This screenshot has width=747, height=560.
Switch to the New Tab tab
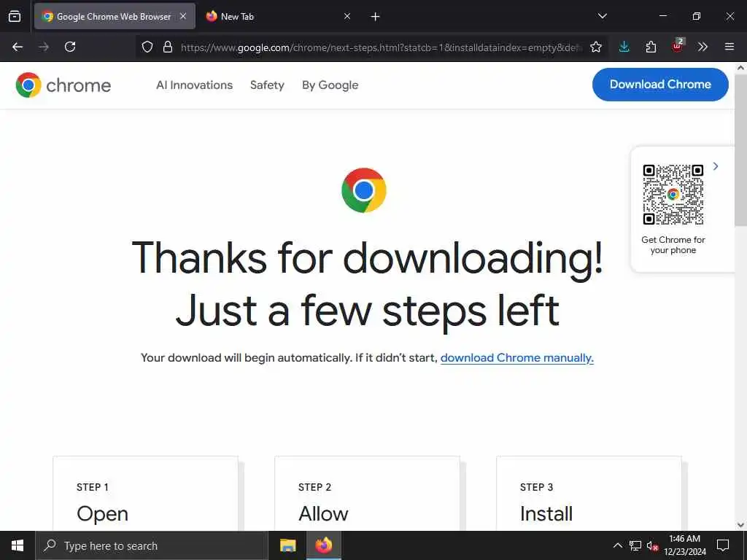(x=279, y=16)
